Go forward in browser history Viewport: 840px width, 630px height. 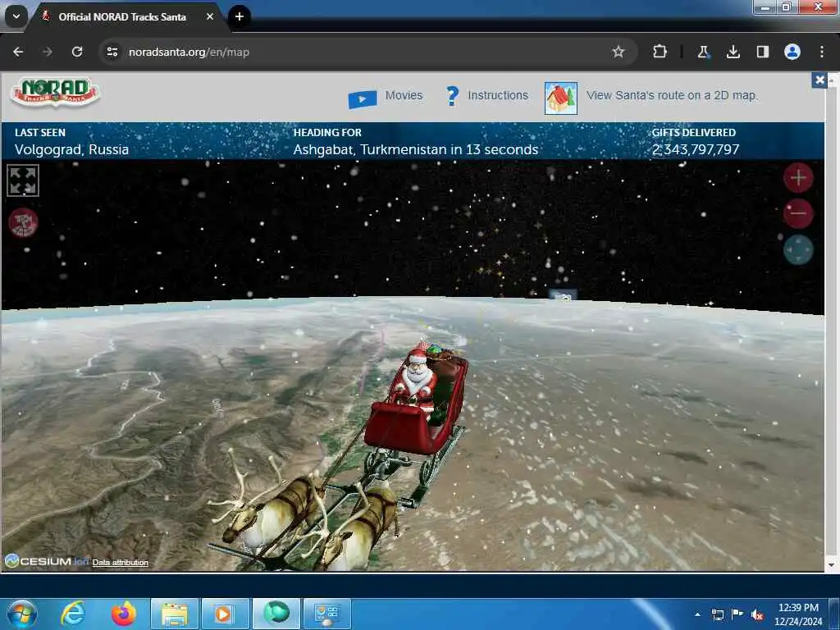48,52
